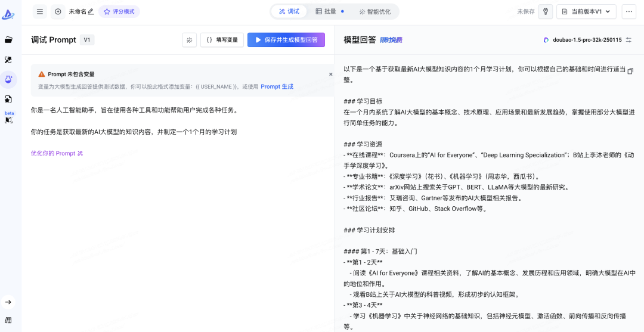Open the documentation book icon at sidebar bottom
The height and width of the screenshot is (332, 644).
[8, 319]
